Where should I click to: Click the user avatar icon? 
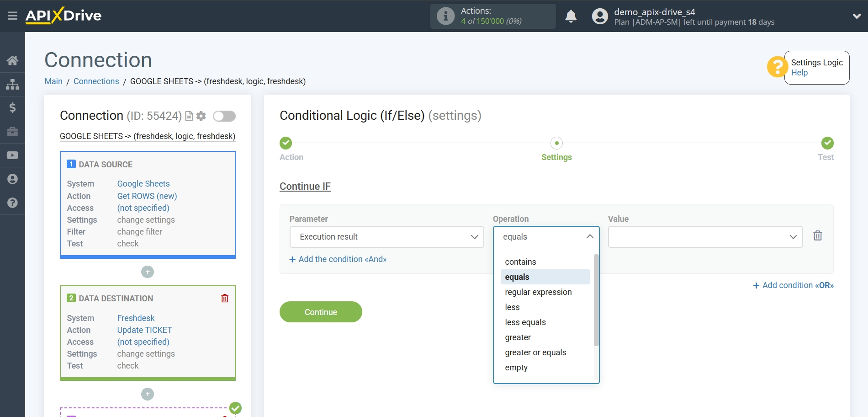(x=600, y=16)
